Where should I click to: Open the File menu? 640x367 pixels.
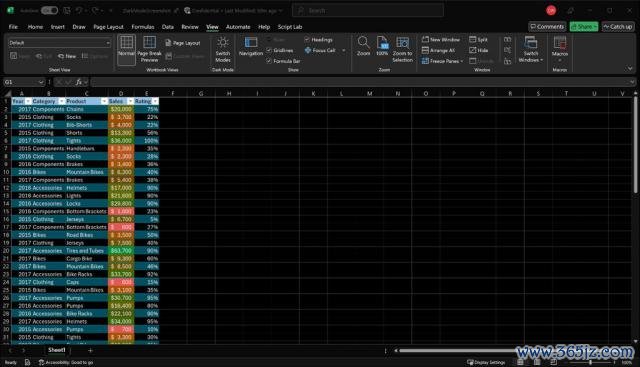click(x=13, y=27)
